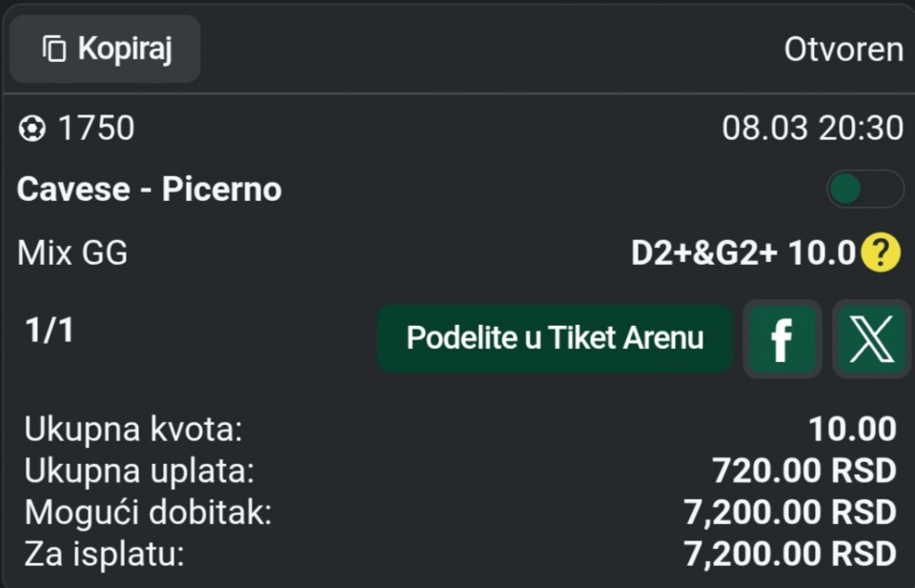Toggle the Cavese - Picerno match switch

(x=864, y=190)
